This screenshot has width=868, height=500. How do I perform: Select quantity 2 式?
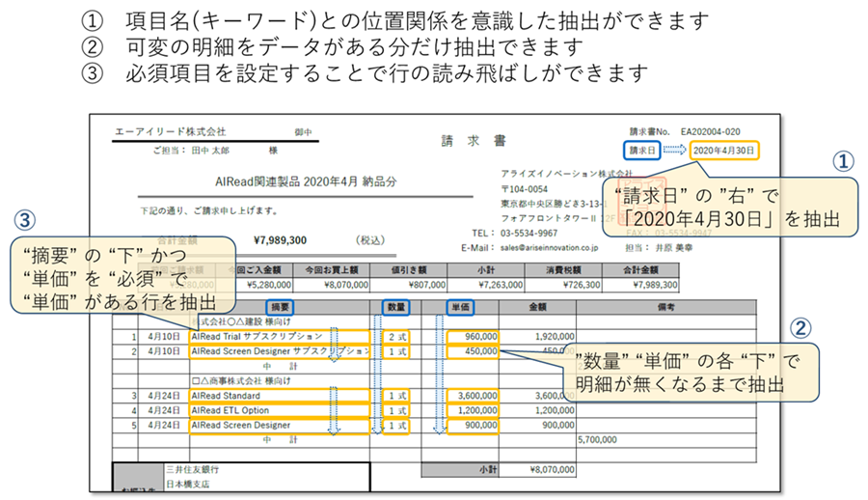[397, 337]
